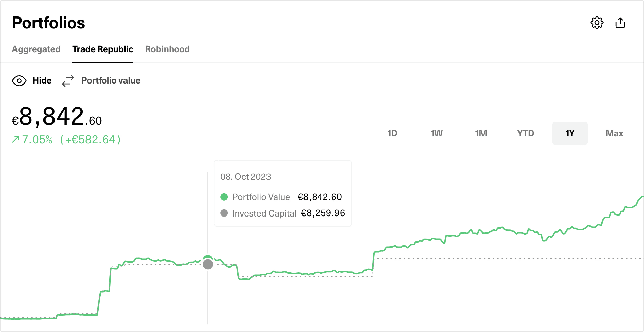Toggle the eye icon to hide values
This screenshot has width=644, height=332.
(19, 81)
